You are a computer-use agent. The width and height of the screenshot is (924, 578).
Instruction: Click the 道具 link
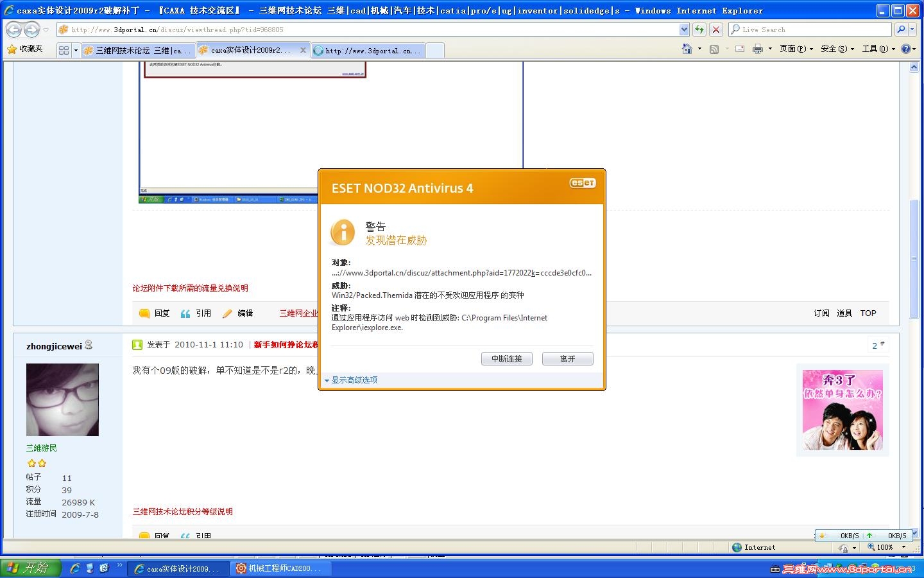(x=844, y=313)
